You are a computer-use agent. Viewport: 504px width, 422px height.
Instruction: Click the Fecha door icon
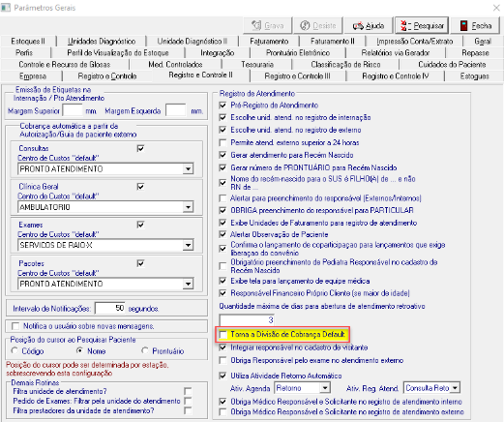pos(463,25)
